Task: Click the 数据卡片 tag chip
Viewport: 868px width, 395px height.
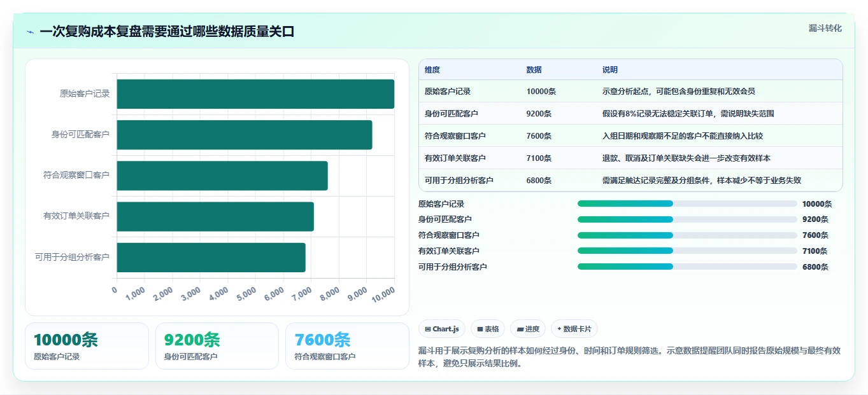Action: (x=574, y=329)
